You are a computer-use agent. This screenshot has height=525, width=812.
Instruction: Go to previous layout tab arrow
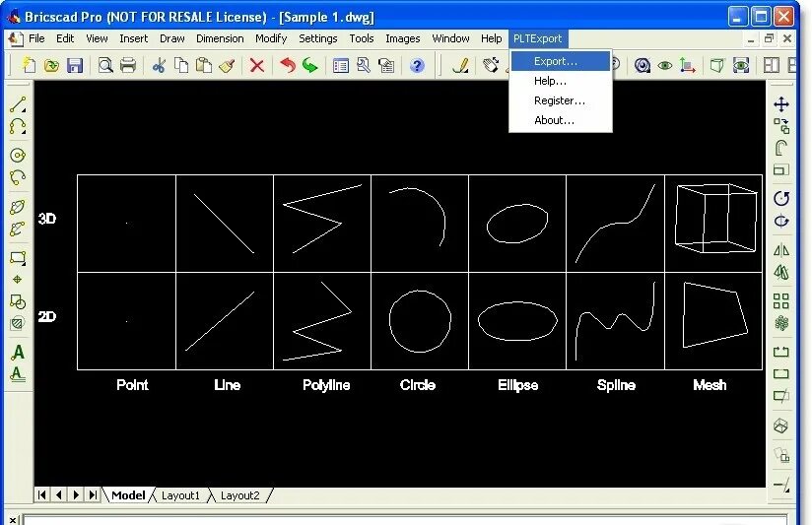59,495
